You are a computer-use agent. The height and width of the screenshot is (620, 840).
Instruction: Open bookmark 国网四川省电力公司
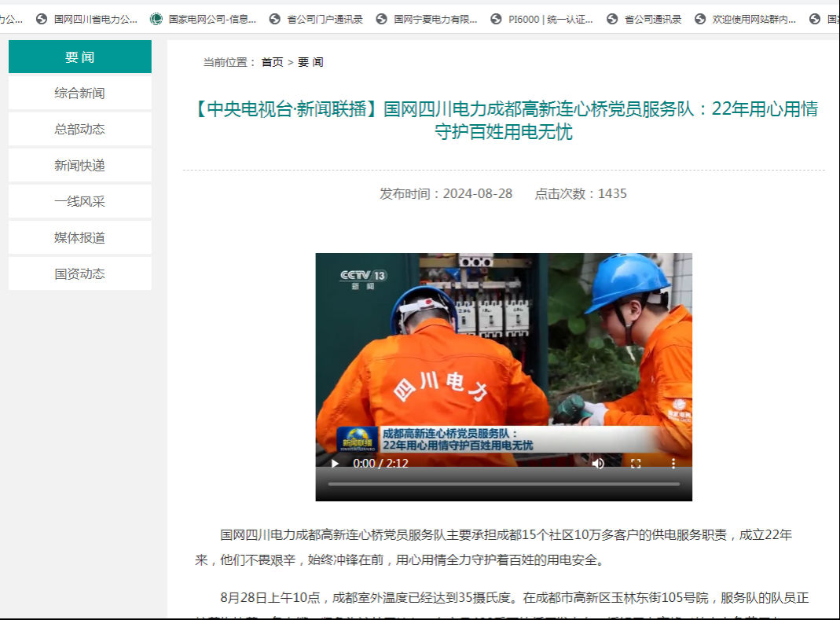pos(86,20)
